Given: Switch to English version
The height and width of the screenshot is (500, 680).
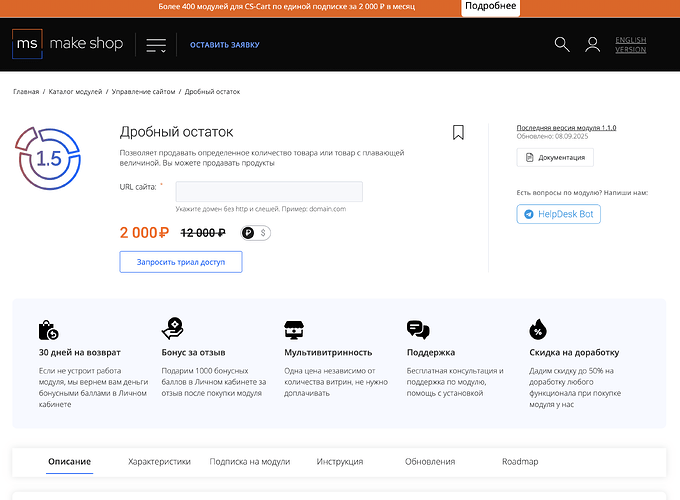Looking at the screenshot, I should [631, 45].
